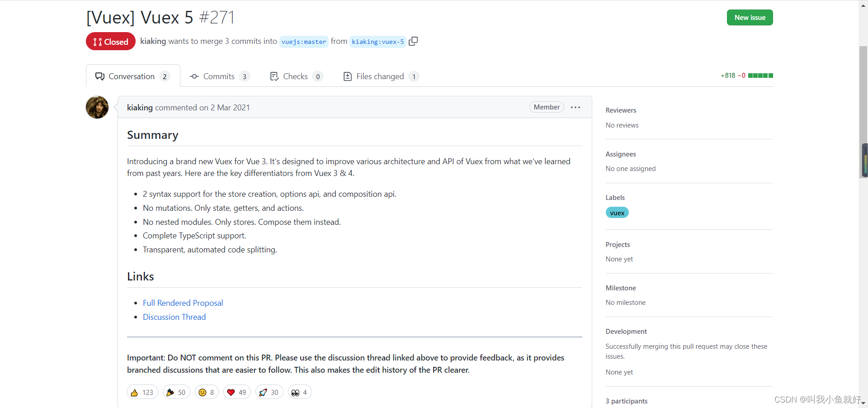Click the vuejs:master base branch
Screen dimensions: 868x408
pos(304,42)
